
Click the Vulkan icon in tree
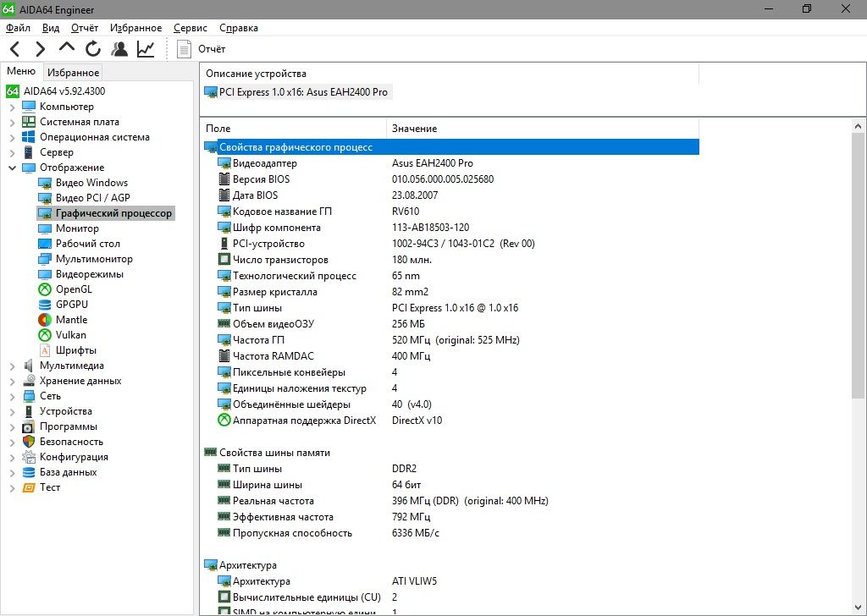coord(45,335)
